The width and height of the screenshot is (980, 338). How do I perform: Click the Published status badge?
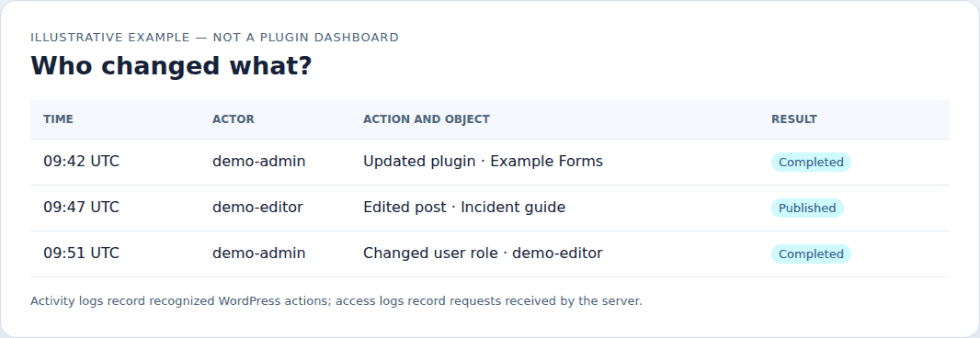(x=807, y=208)
